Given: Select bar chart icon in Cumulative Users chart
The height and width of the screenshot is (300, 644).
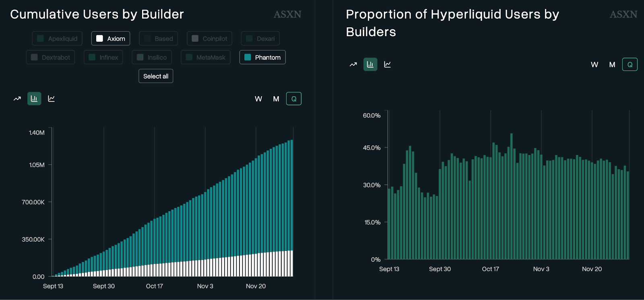Looking at the screenshot, I should (34, 99).
